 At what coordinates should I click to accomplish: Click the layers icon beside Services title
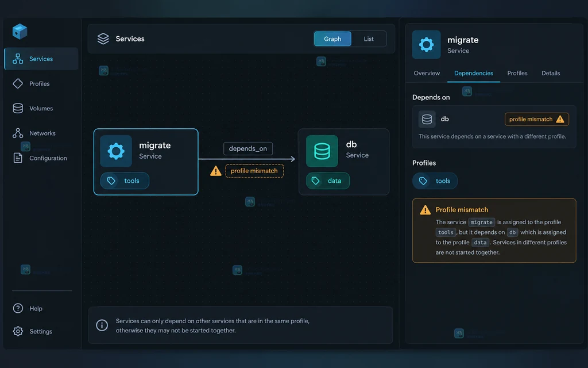click(x=103, y=39)
